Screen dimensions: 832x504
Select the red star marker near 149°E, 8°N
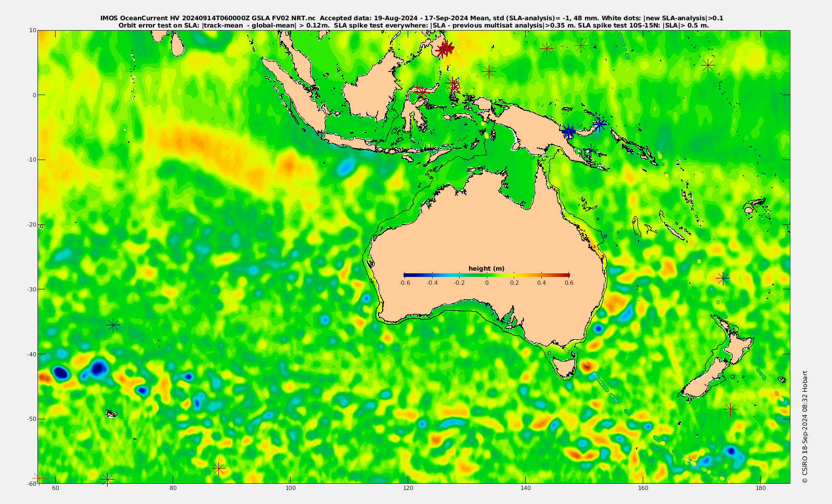coord(581,46)
